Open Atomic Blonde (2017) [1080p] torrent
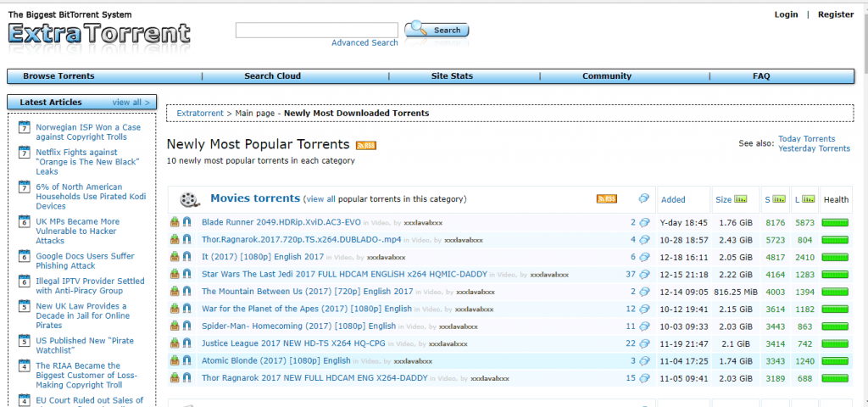Image resolution: width=868 pixels, height=407 pixels. click(276, 361)
